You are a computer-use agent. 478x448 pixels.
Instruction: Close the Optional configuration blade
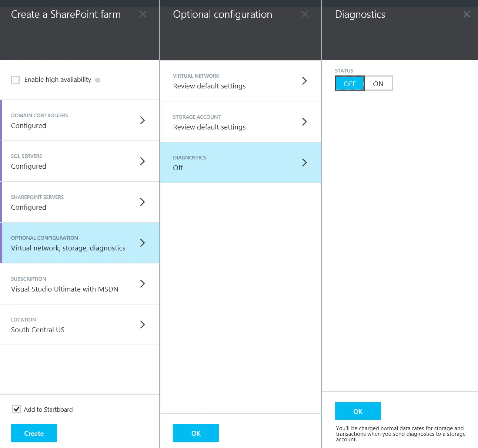305,14
